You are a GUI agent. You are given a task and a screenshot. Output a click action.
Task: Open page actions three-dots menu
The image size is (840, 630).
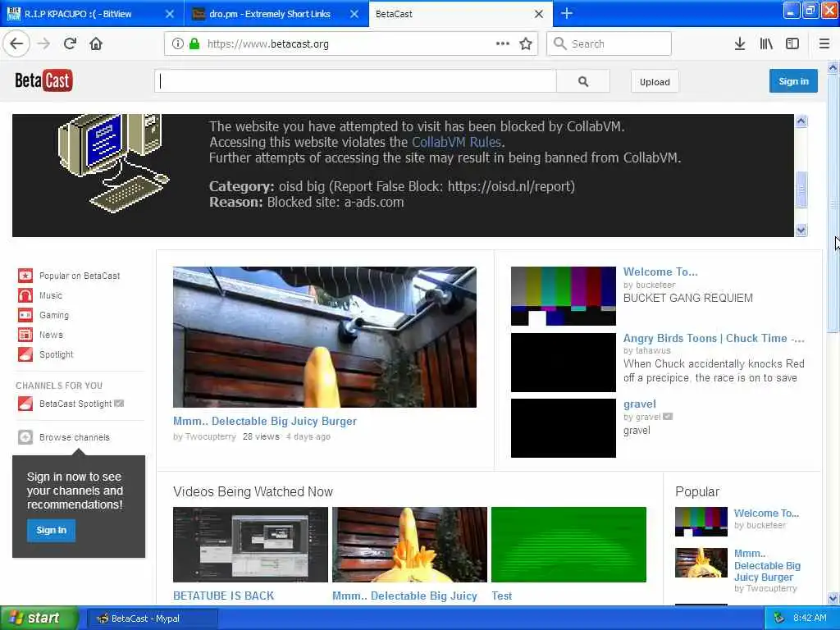(503, 44)
